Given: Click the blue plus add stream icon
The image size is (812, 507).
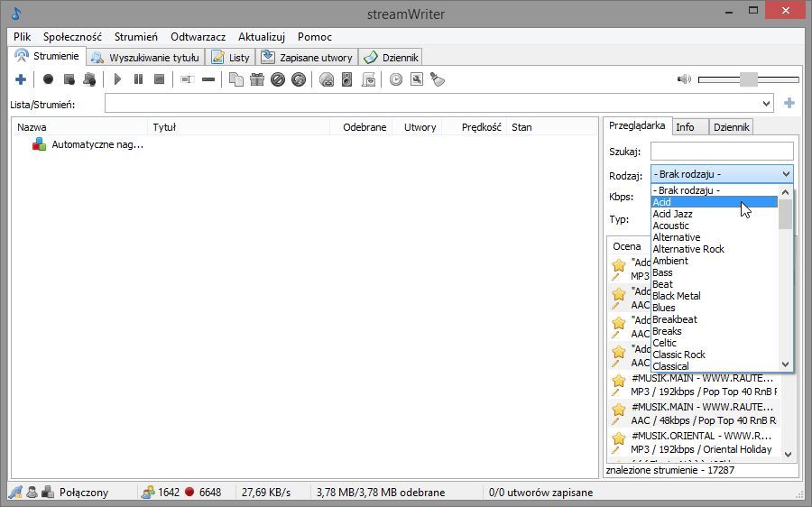Looking at the screenshot, I should pyautogui.click(x=21, y=79).
